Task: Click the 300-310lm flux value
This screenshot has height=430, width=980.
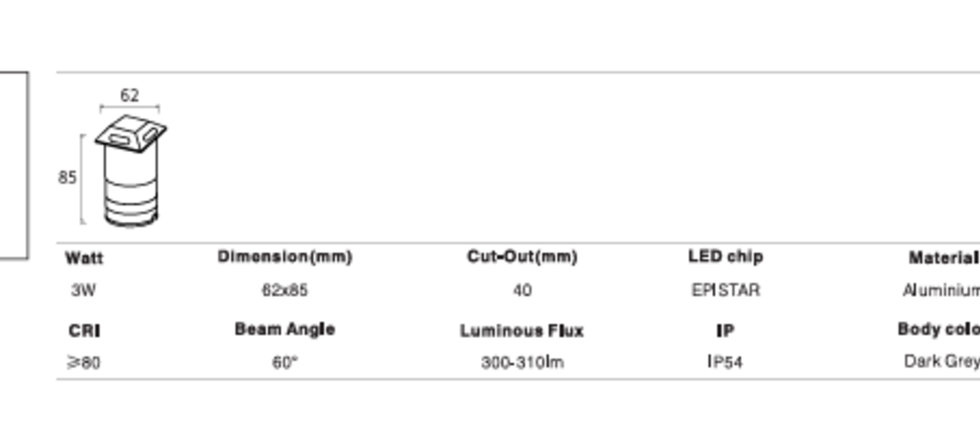Action: tap(522, 363)
